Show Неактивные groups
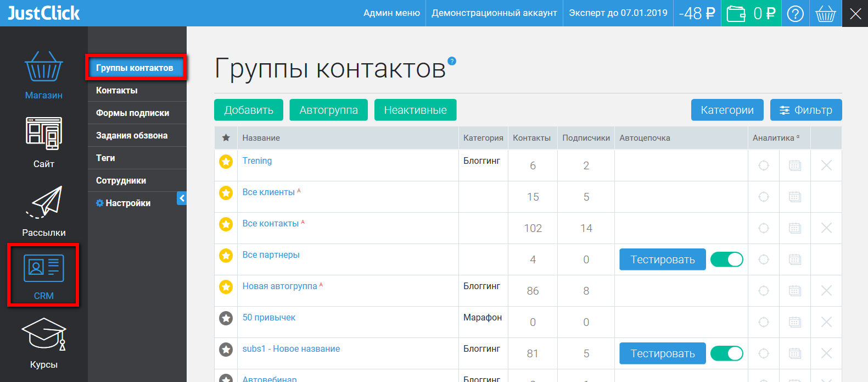 [416, 110]
